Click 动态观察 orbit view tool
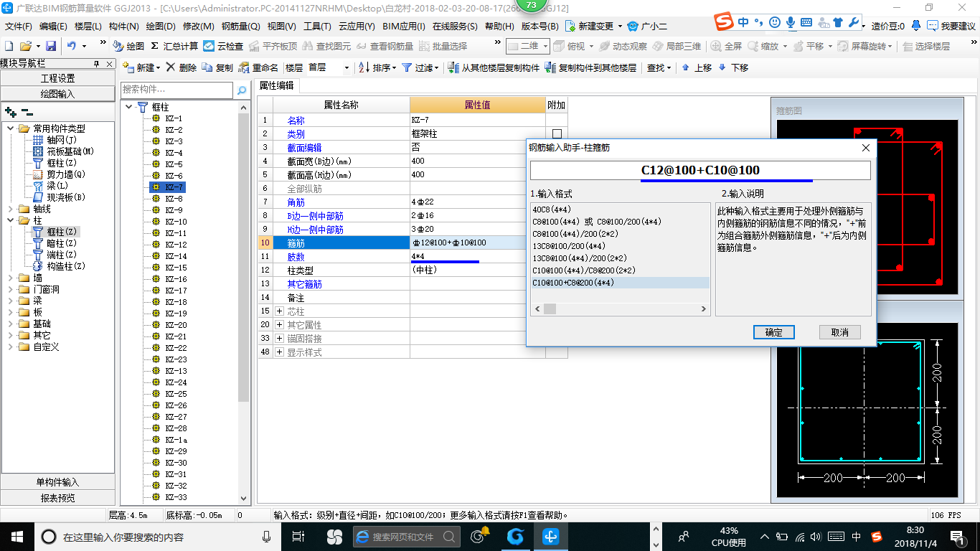The width and height of the screenshot is (980, 551). 623,46
